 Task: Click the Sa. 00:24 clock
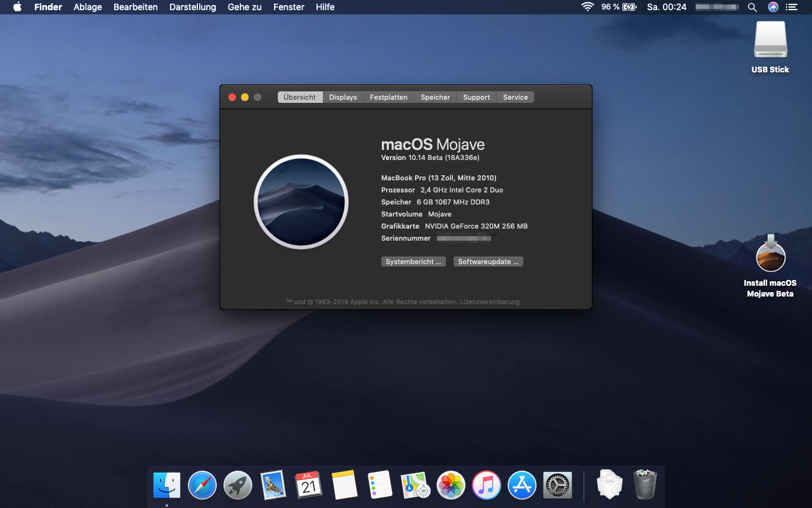pos(667,7)
